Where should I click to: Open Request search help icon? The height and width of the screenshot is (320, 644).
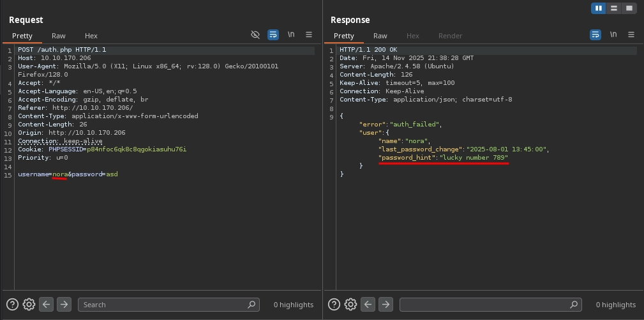click(12, 305)
